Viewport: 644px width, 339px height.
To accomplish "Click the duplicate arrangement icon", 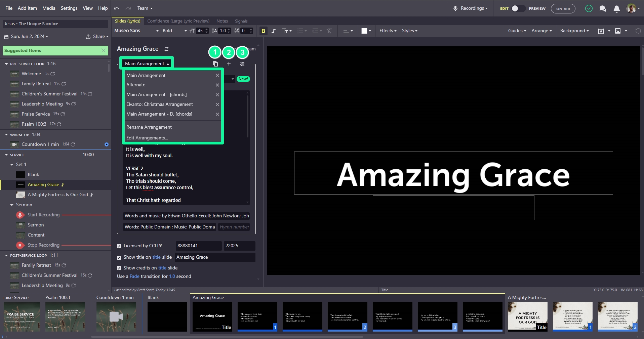I will coord(215,64).
